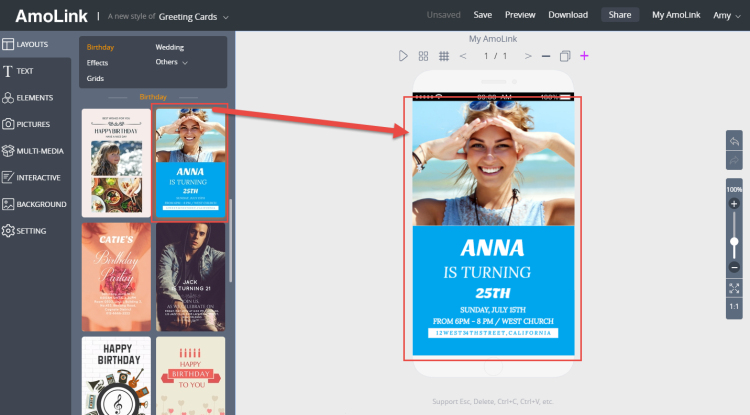Go to the next page
750x415 pixels.
(x=528, y=56)
